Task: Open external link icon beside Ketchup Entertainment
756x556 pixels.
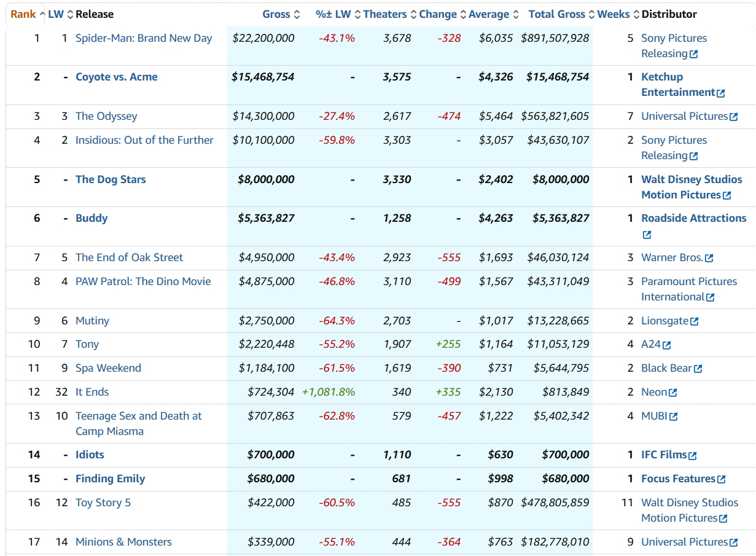Action: pyautogui.click(x=721, y=93)
